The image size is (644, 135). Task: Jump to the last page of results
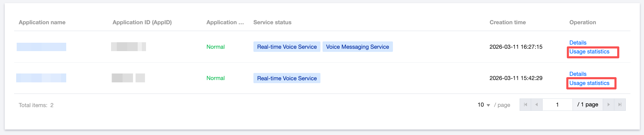pos(620,105)
